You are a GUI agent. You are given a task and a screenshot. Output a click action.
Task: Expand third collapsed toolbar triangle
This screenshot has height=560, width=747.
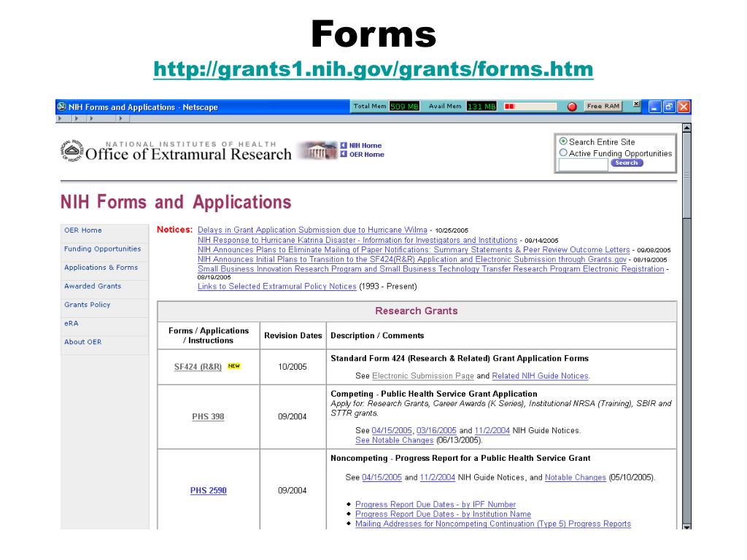click(x=91, y=119)
